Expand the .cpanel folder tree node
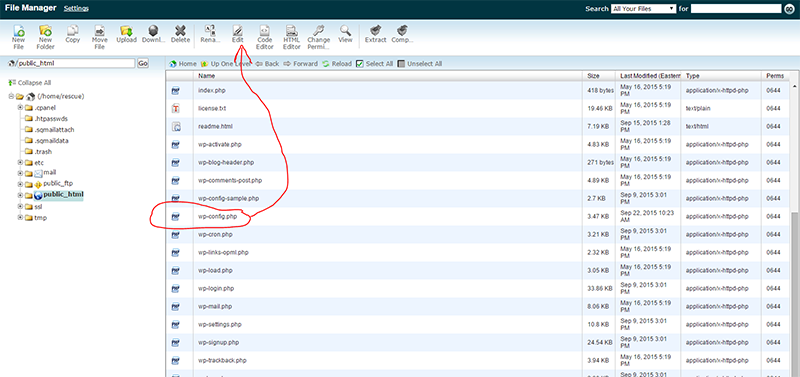800x377 pixels. [x=20, y=108]
